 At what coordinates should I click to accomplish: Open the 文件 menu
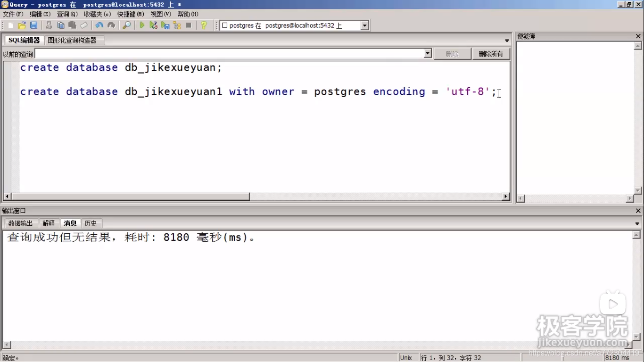pos(13,14)
